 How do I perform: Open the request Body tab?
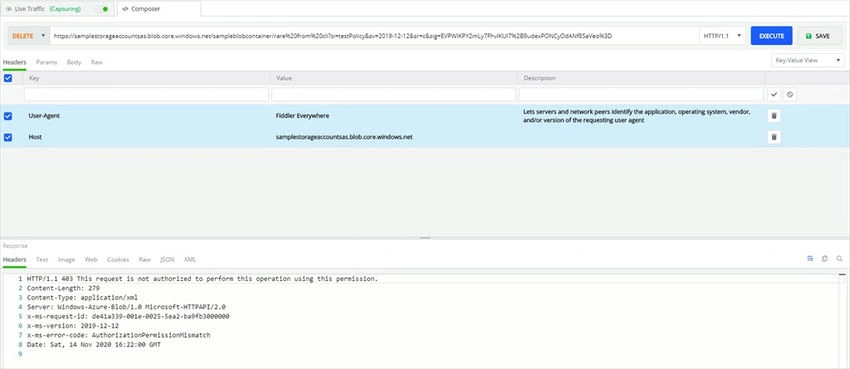coord(74,62)
